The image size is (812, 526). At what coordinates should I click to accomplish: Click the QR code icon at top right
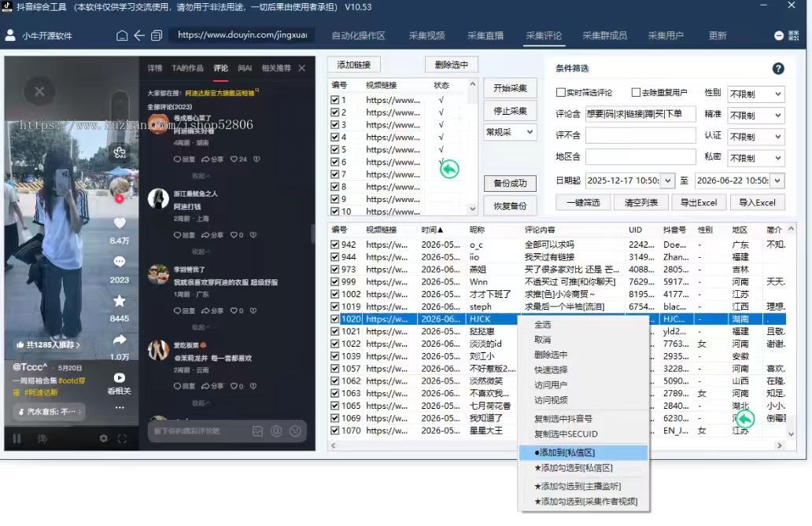point(793,35)
